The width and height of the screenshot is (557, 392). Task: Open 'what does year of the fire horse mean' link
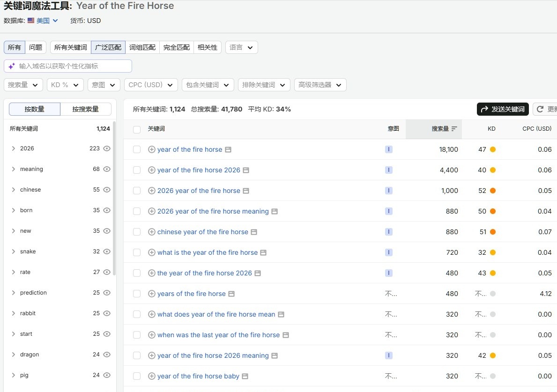coord(216,314)
